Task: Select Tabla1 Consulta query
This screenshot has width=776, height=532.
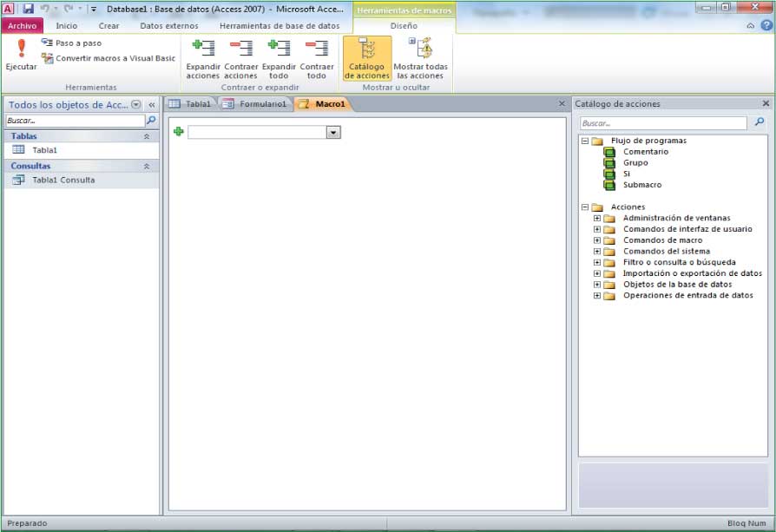Action: click(82, 181)
